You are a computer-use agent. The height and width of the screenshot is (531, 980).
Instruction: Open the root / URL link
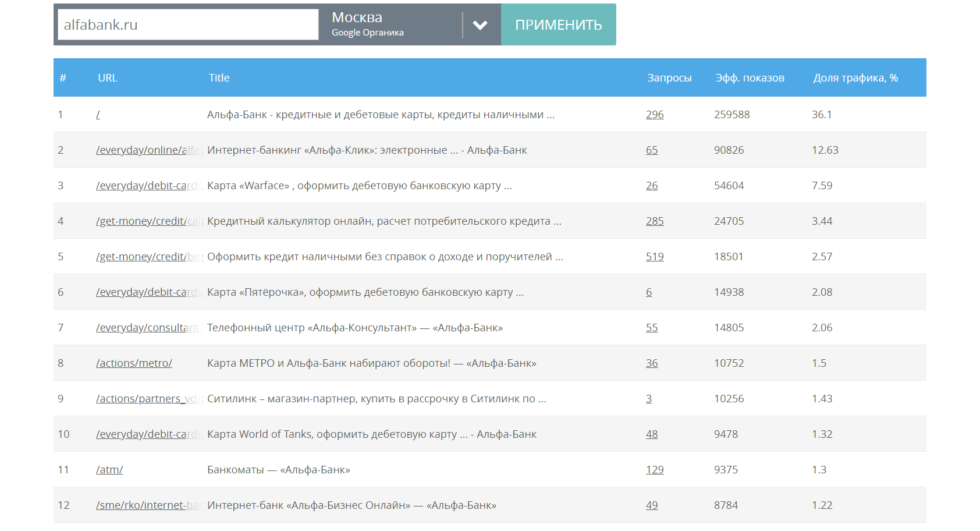(98, 115)
